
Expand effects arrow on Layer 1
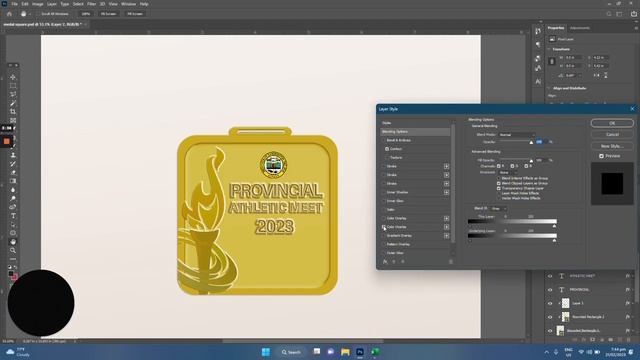(x=633, y=303)
